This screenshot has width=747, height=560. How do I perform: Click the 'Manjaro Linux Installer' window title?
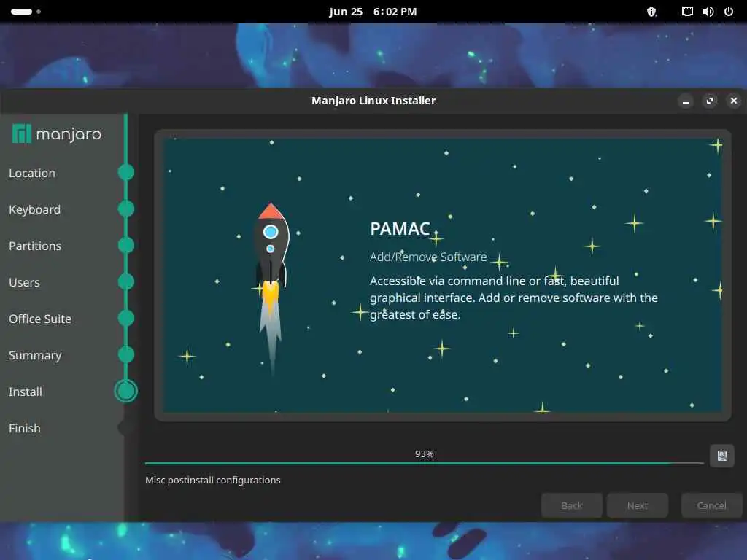[x=373, y=101]
